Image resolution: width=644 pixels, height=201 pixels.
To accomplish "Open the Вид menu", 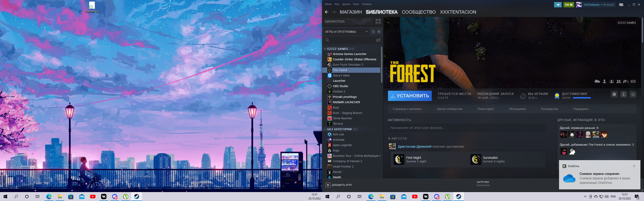I will pyautogui.click(x=337, y=4).
